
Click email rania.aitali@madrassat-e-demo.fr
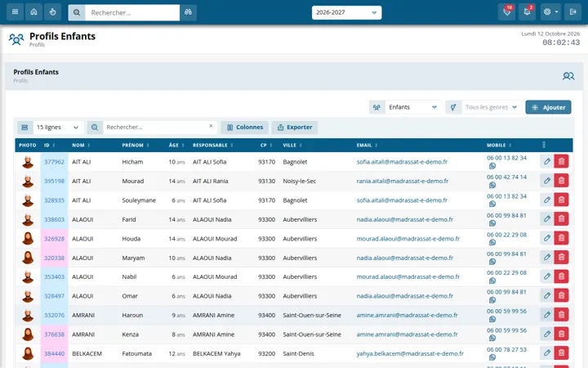(x=403, y=181)
